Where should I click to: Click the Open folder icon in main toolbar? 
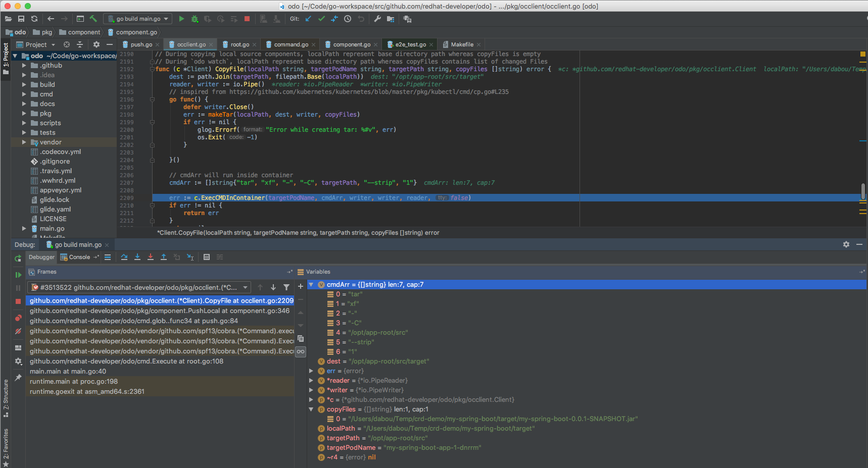[8, 19]
